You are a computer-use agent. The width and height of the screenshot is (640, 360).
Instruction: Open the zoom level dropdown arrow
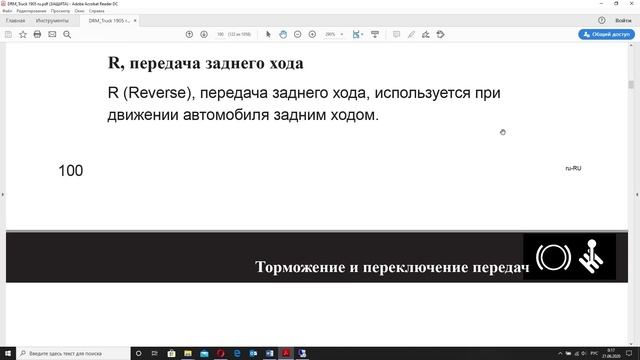[342, 35]
